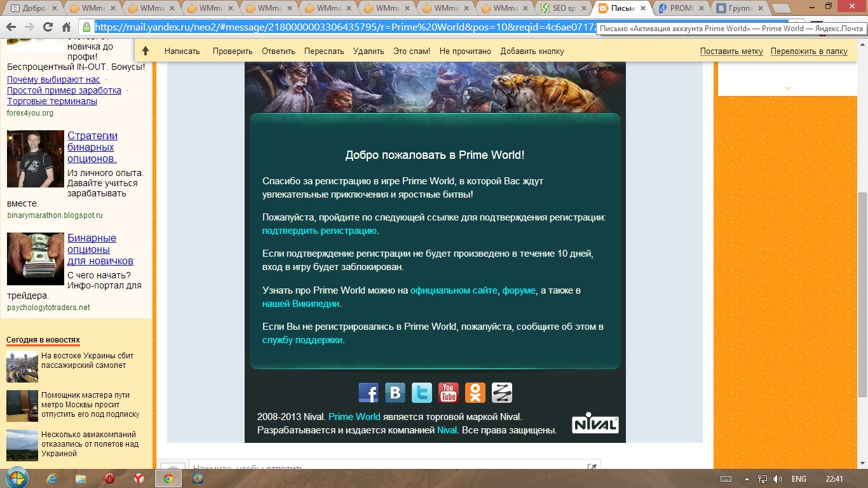Open news 'На востоке Украины сбит пассажирский самолет'
The height and width of the screenshot is (488, 868).
pyautogui.click(x=88, y=360)
